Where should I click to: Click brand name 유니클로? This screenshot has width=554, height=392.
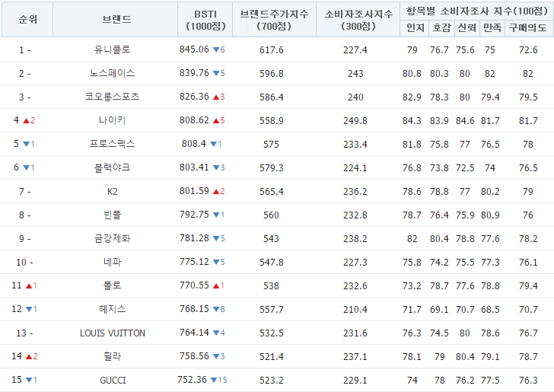pyautogui.click(x=113, y=49)
